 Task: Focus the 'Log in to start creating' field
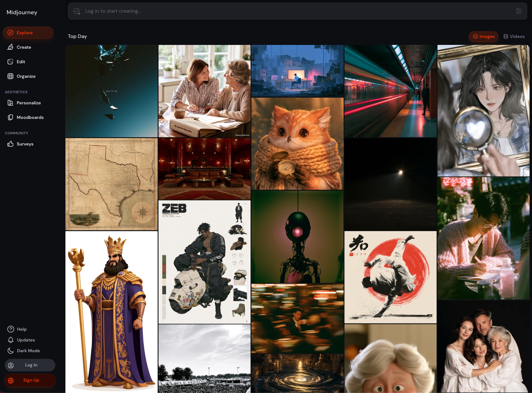pos(297,11)
